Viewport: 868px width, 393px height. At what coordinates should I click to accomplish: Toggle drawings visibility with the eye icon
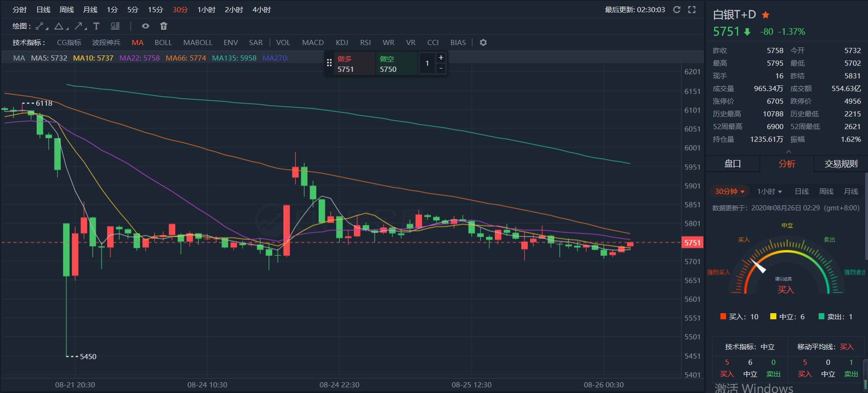(x=146, y=26)
